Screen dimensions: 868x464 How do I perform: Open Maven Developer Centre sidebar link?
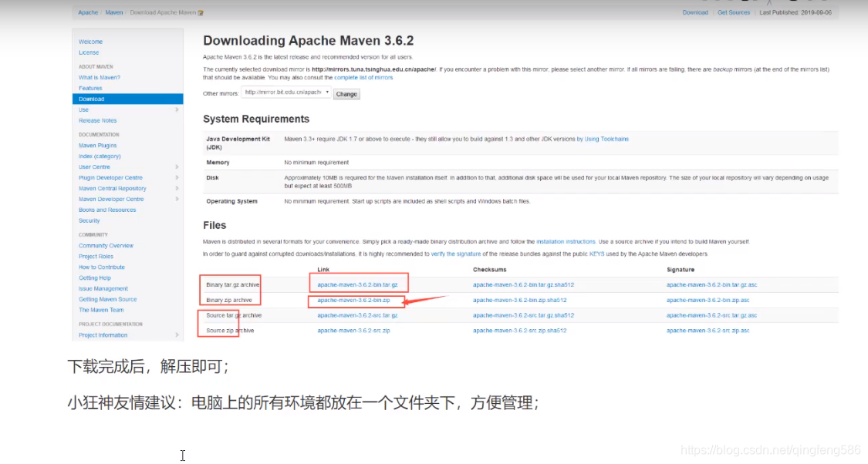click(x=111, y=199)
